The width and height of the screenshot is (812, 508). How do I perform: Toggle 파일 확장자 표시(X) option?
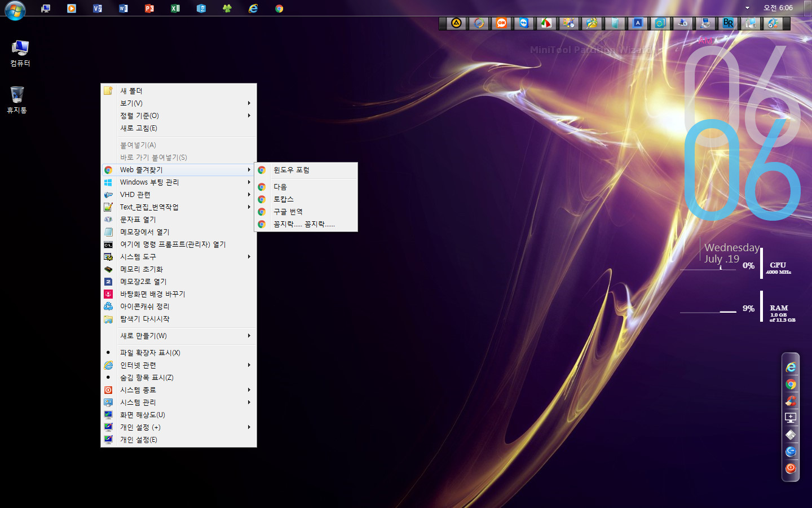pos(179,353)
